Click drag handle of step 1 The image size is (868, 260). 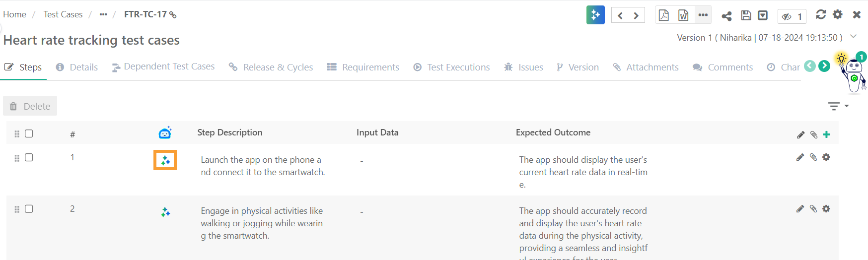point(17,158)
